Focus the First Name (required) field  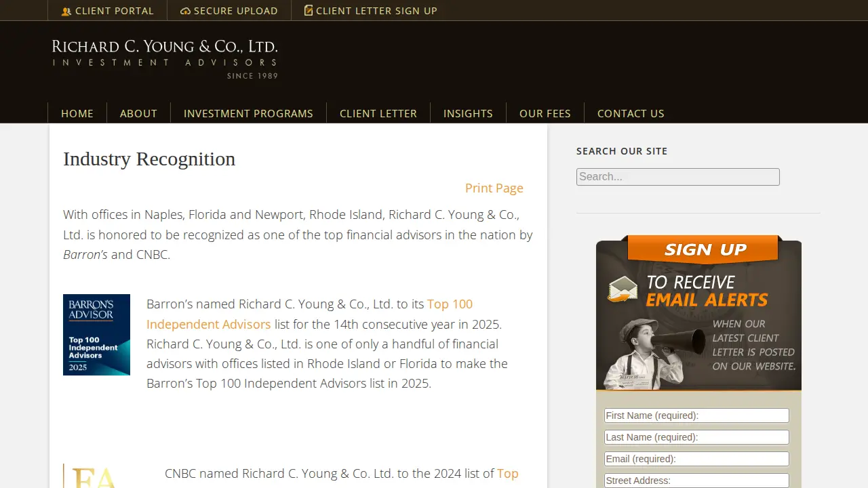pyautogui.click(x=696, y=415)
